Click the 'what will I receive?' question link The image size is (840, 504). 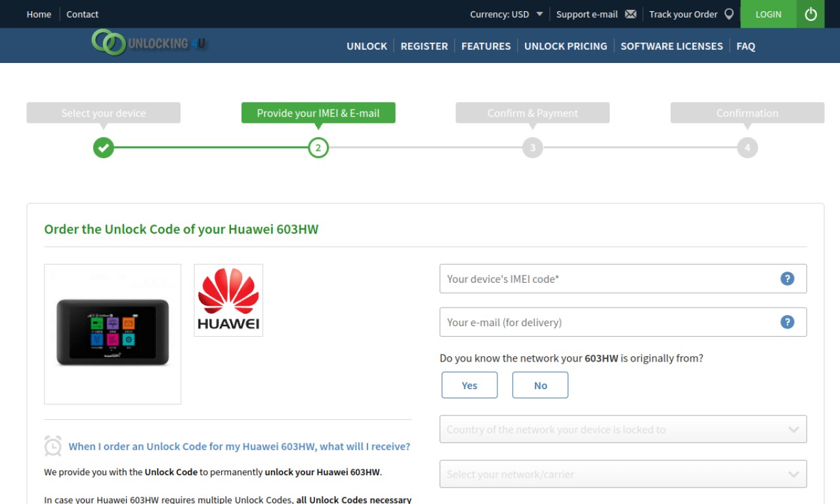[240, 446]
